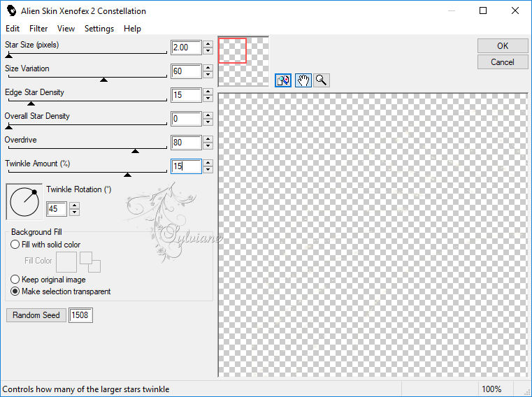This screenshot has width=532, height=397.
Task: Click the Twinkle Amount slider handle
Action: (x=127, y=175)
